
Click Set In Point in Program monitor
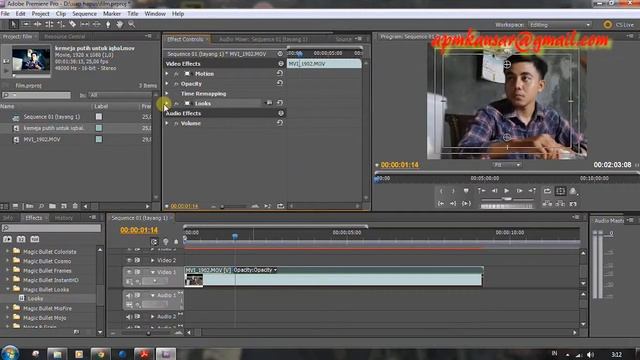tap(441, 191)
